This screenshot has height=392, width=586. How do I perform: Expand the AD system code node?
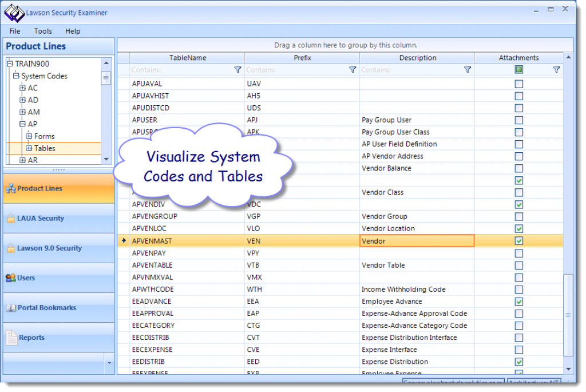click(x=22, y=100)
